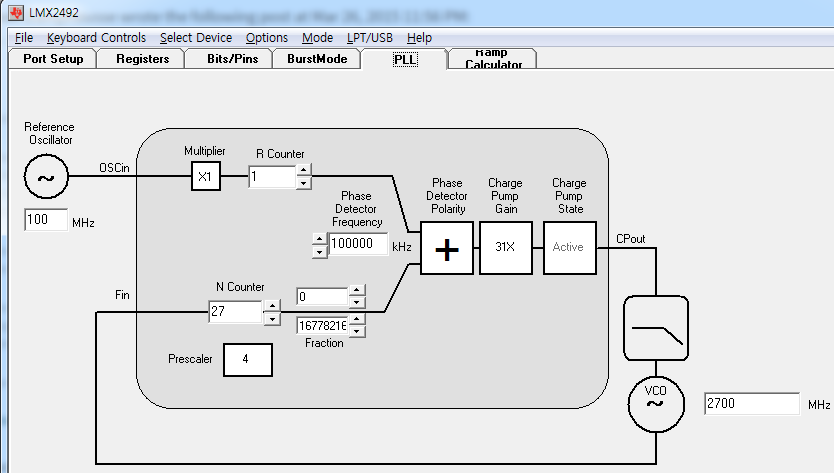The height and width of the screenshot is (473, 834).
Task: Click the oscillator frequency 100 MHz field
Action: point(46,220)
